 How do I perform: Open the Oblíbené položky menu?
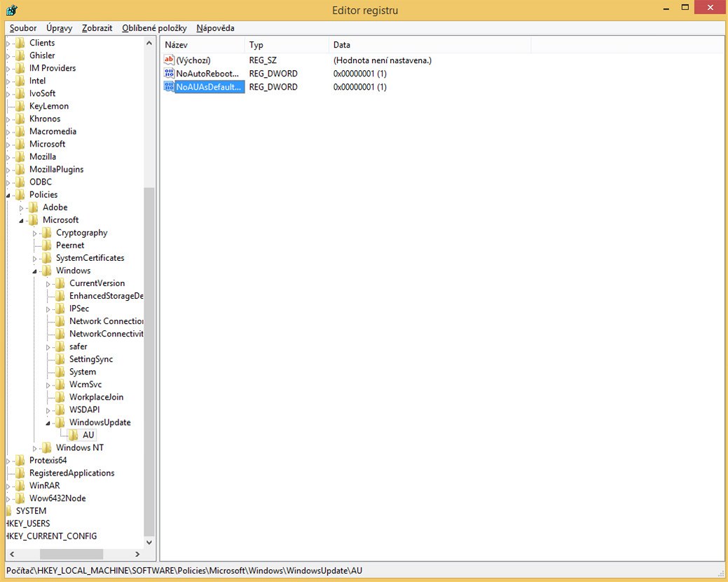click(154, 28)
